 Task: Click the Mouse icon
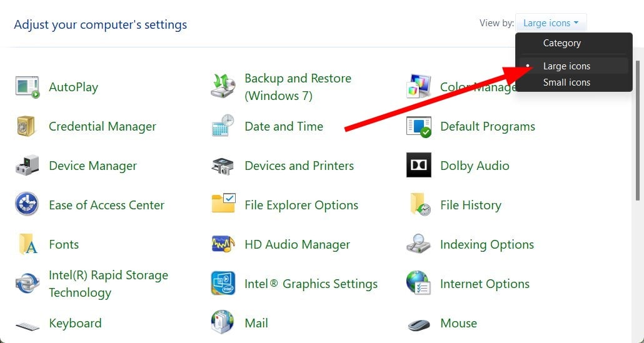click(419, 324)
